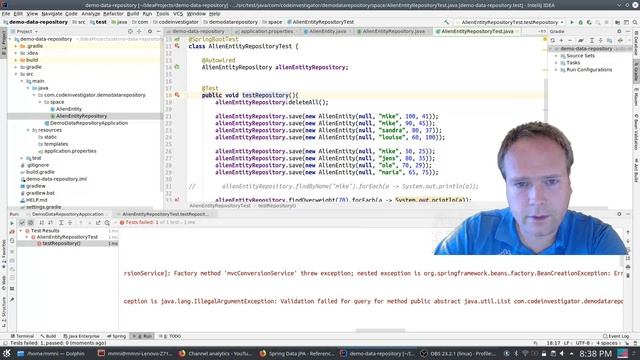Select testRepository() in test results
The width and height of the screenshot is (640, 360).
point(61,243)
